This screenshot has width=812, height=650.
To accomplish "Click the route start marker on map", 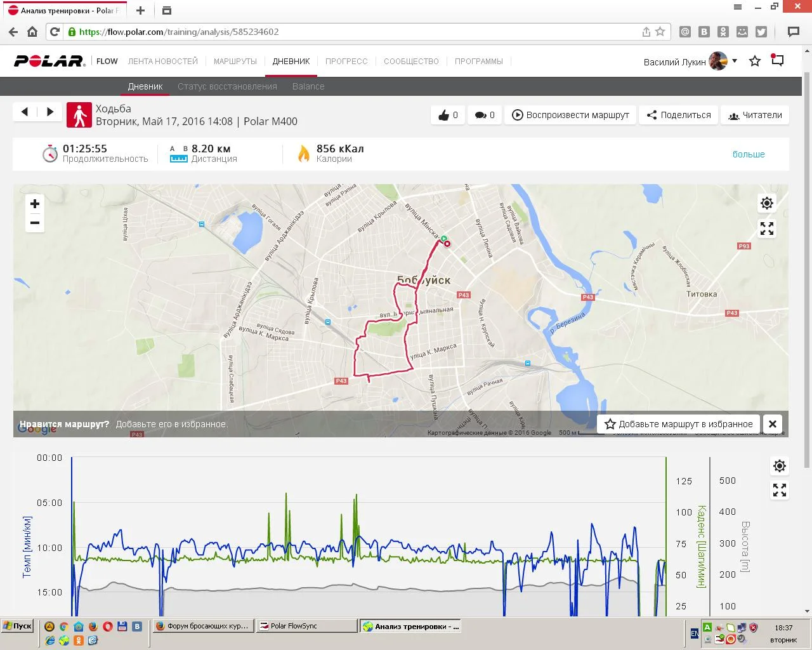I will 443,239.
